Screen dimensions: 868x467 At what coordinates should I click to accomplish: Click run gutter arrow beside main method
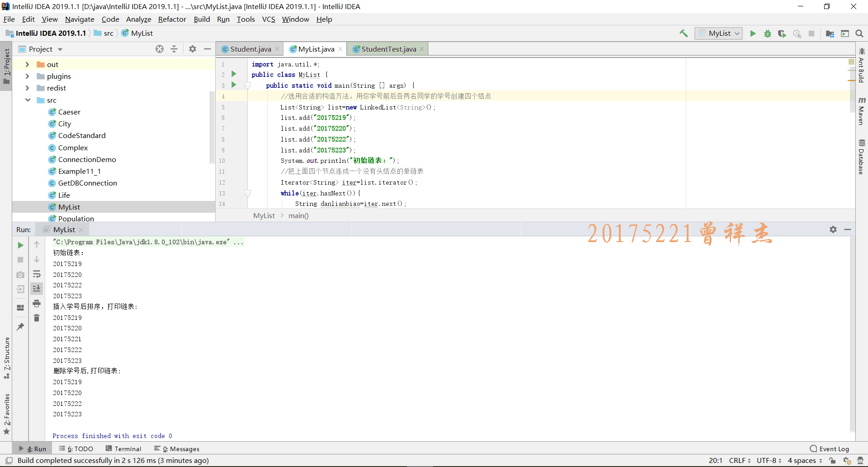tap(234, 85)
